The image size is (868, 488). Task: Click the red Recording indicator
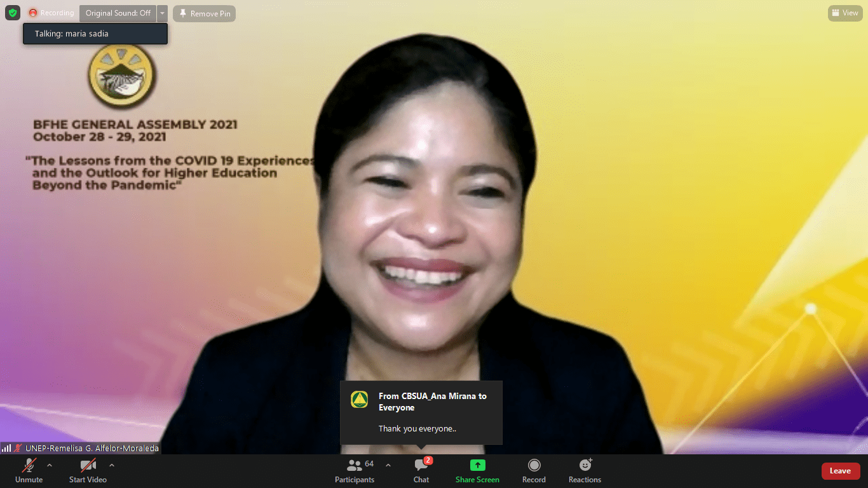click(x=51, y=13)
